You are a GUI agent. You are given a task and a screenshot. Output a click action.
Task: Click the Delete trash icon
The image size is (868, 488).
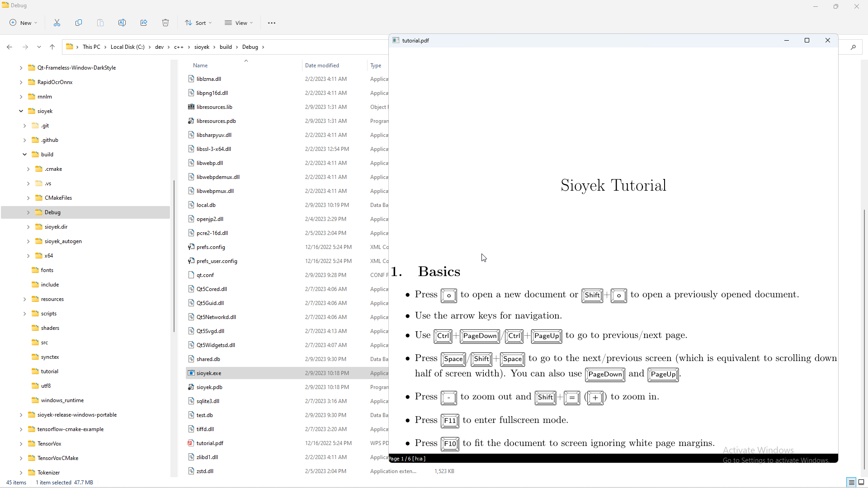coord(165,23)
